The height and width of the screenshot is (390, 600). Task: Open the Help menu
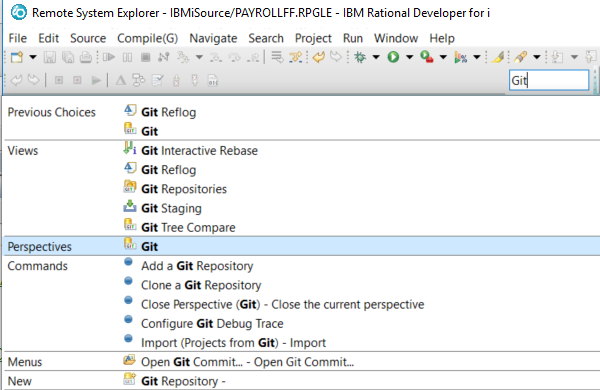coord(442,39)
